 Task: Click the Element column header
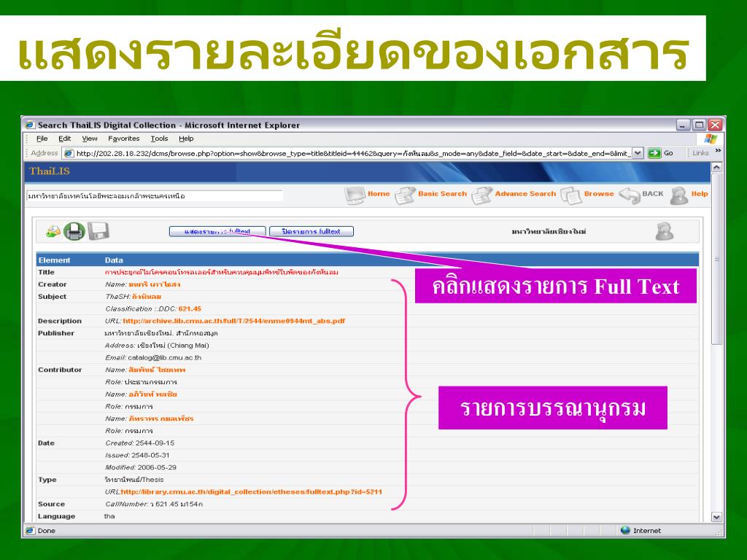[x=54, y=260]
